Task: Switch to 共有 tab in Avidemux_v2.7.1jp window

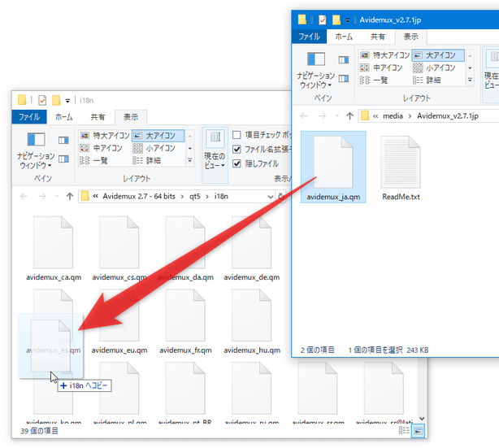Action: [x=377, y=37]
